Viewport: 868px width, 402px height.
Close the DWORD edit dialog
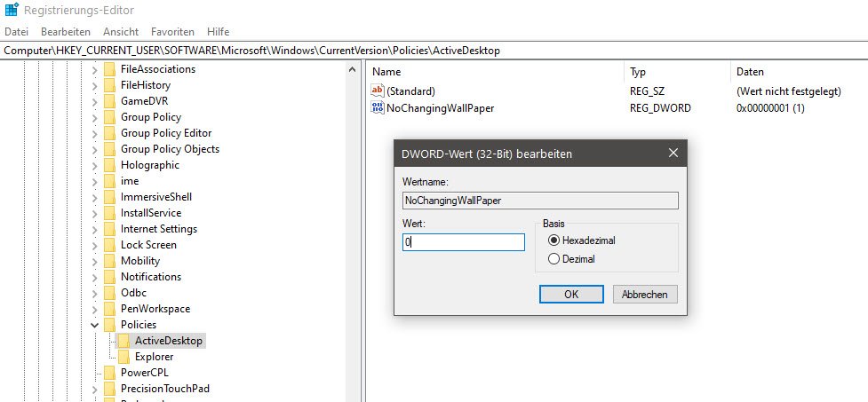pos(673,154)
